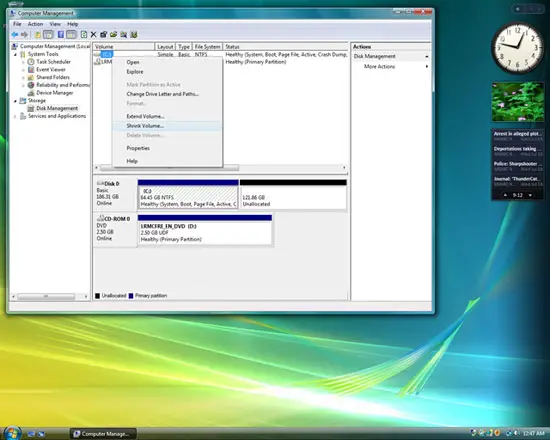Click the Windows Start orb
The image size is (550, 440).
coord(12,433)
